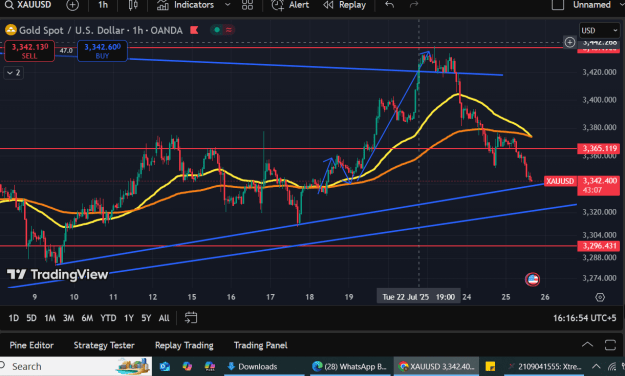Screen dimensions: 625x376
Task: Set range to 6M
Action: point(88,318)
